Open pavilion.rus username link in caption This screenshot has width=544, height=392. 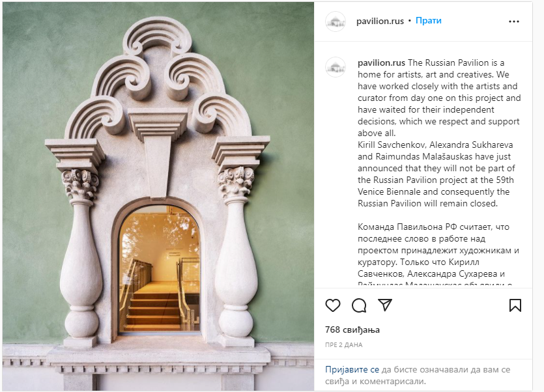coord(381,63)
